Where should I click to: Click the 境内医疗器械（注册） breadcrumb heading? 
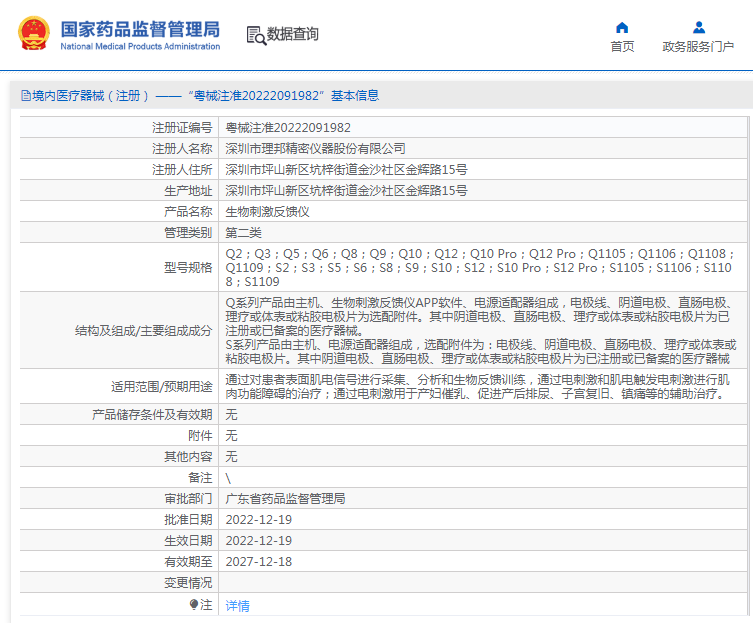pyautogui.click(x=91, y=96)
